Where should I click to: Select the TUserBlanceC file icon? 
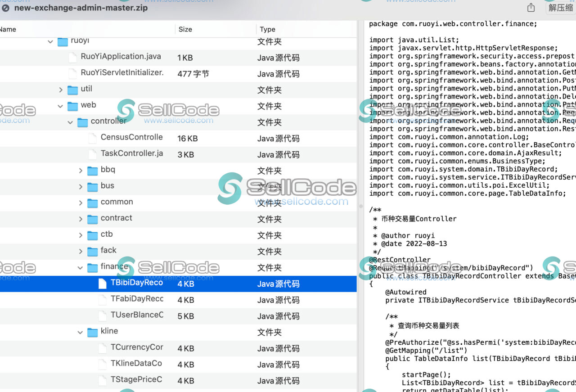click(x=102, y=316)
